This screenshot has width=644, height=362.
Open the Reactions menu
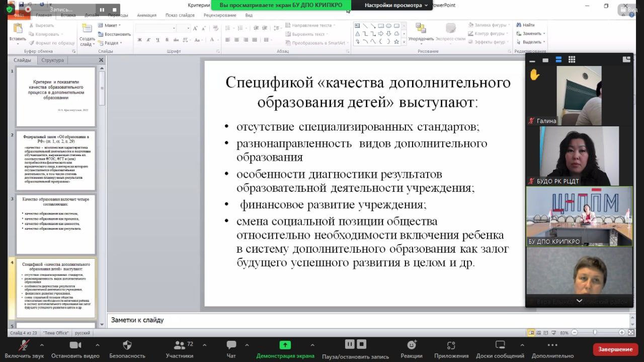coord(412,345)
